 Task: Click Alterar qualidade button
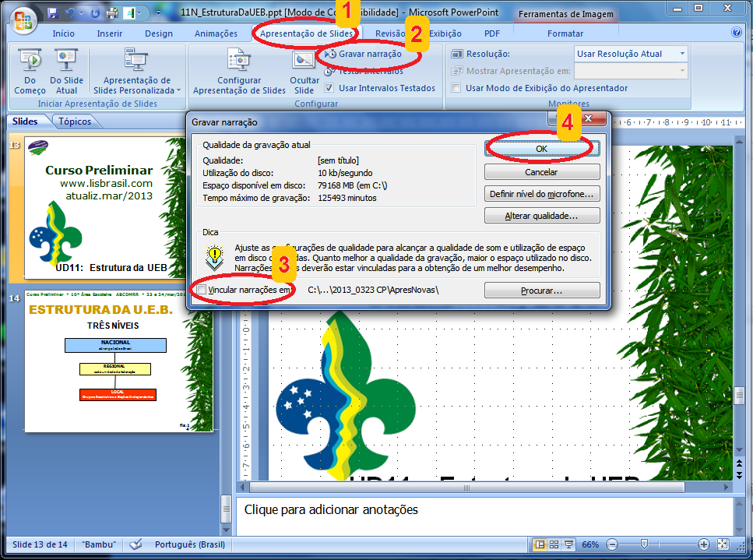(x=542, y=216)
